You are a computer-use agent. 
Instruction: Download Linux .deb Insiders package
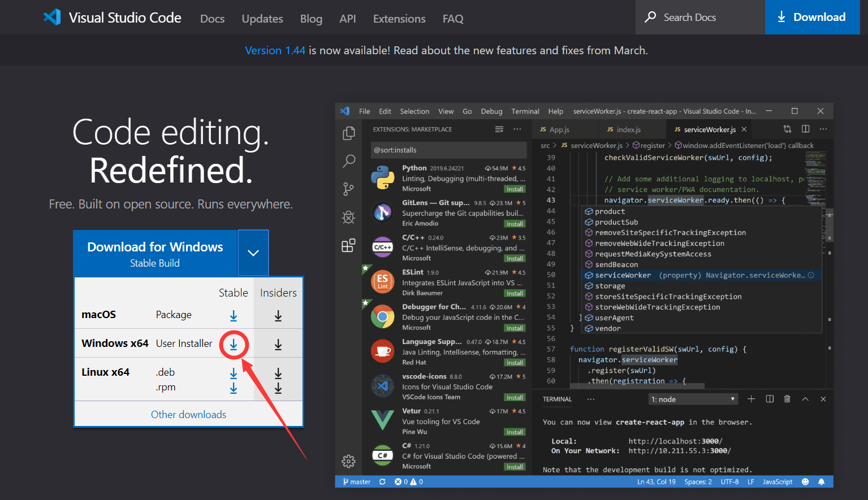pos(278,373)
